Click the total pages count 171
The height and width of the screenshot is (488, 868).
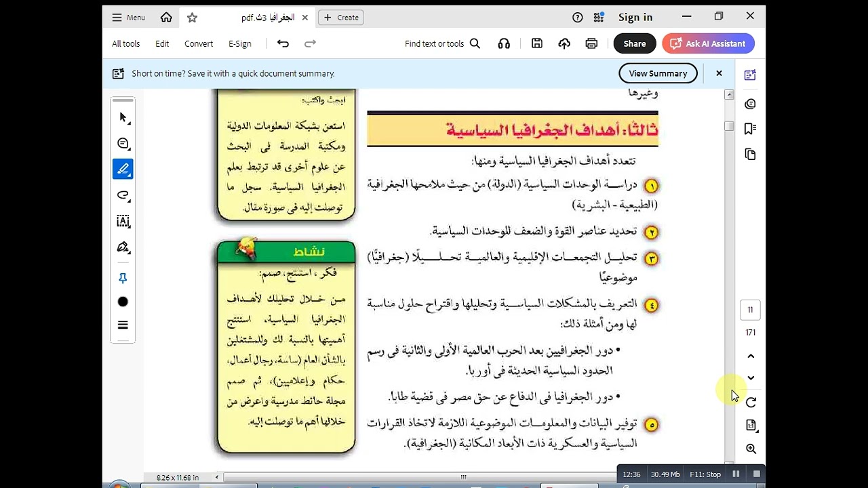pos(750,332)
